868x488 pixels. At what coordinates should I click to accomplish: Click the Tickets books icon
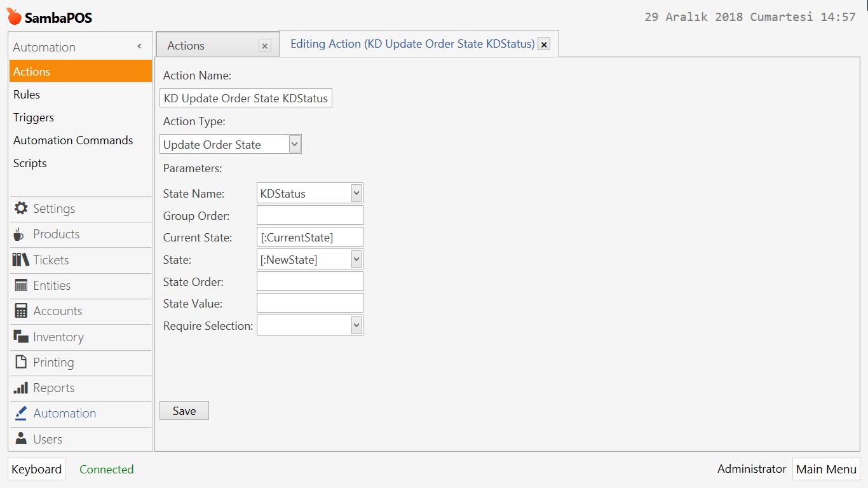pyautogui.click(x=21, y=260)
